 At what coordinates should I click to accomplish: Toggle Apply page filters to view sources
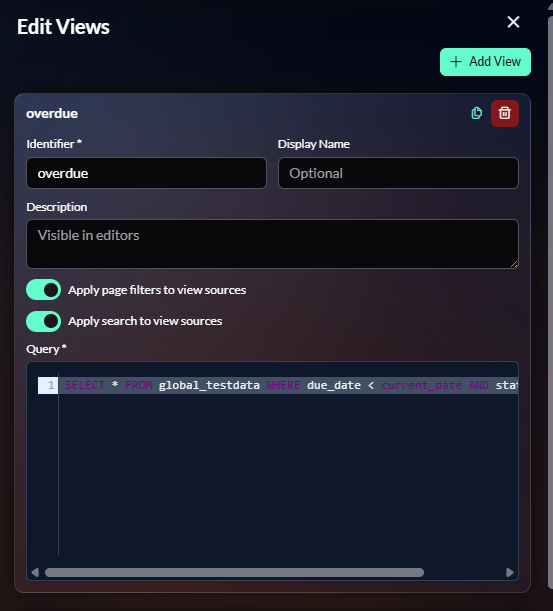(44, 290)
